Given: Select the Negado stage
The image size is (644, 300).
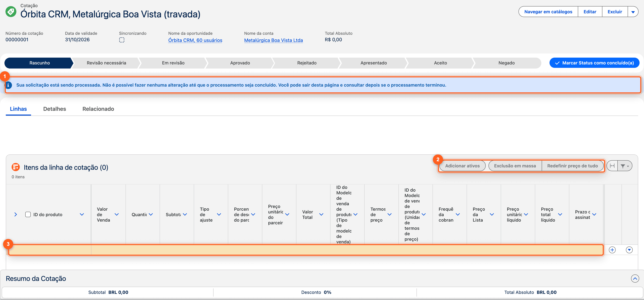Looking at the screenshot, I should pos(507,63).
